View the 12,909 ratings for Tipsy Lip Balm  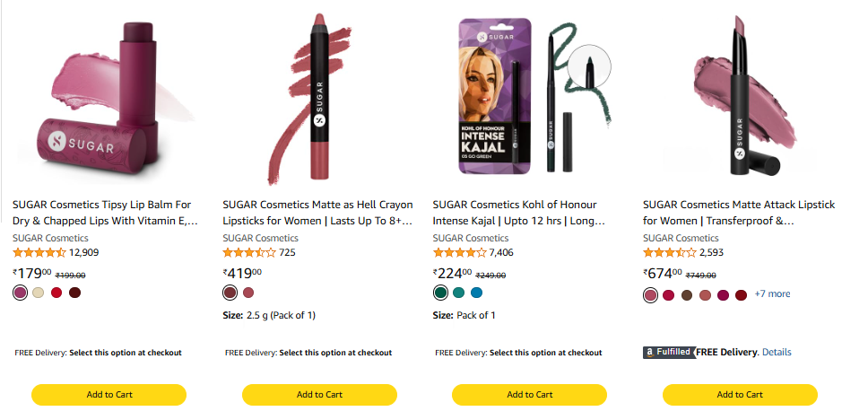point(83,252)
